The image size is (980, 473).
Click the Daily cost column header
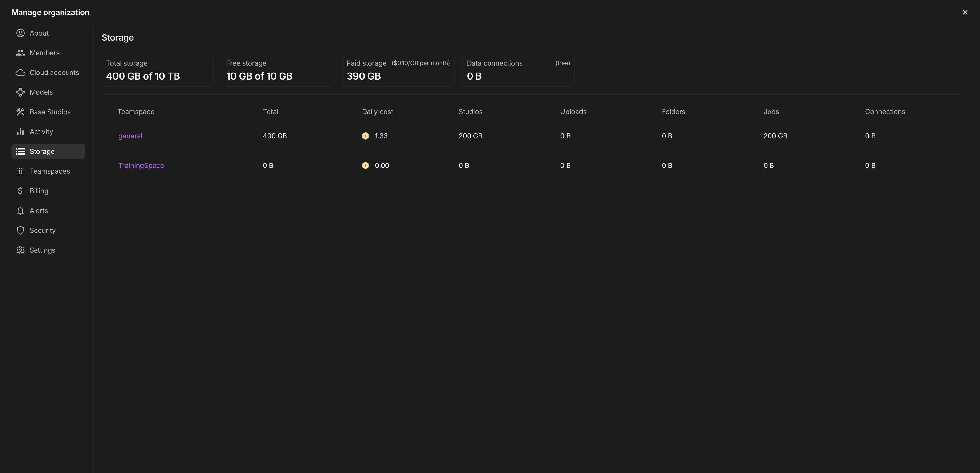pos(377,112)
